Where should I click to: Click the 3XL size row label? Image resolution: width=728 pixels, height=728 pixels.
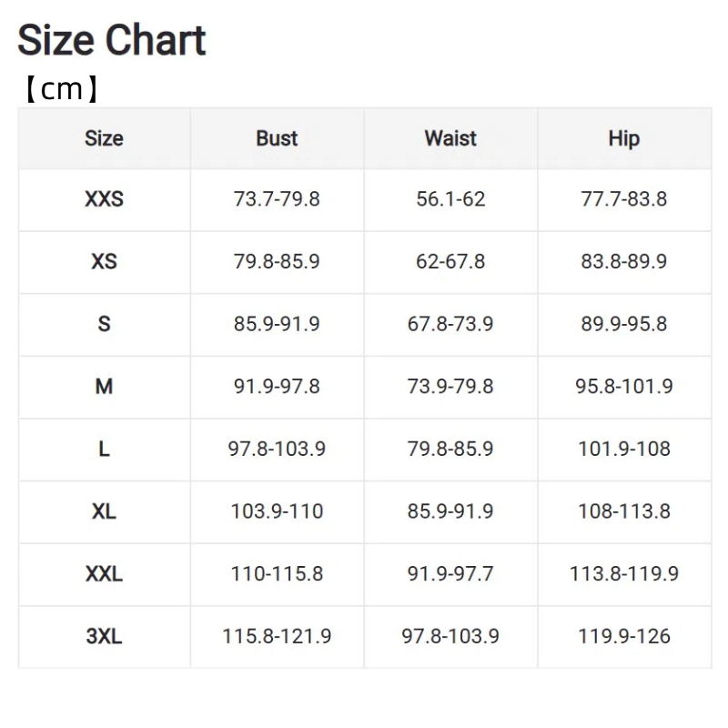[104, 636]
